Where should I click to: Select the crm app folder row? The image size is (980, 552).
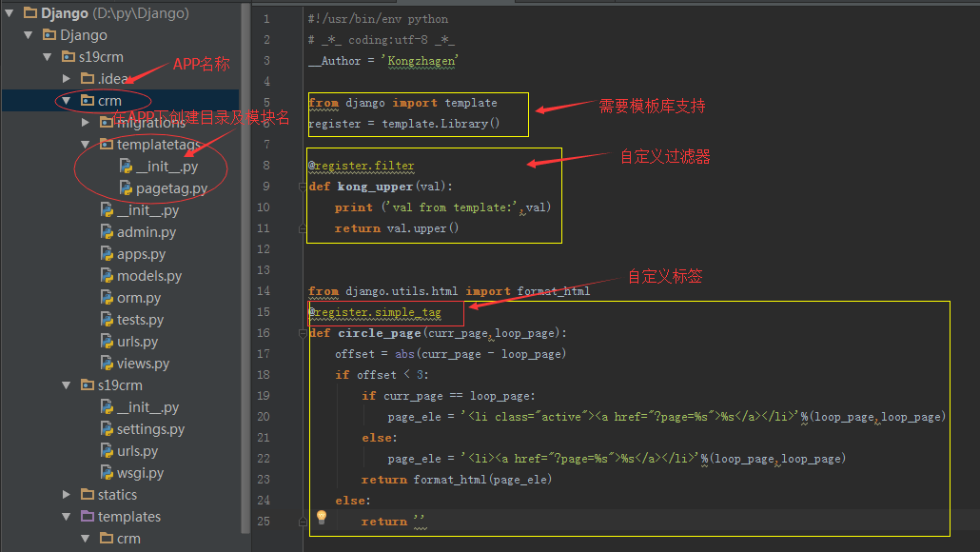[120, 101]
